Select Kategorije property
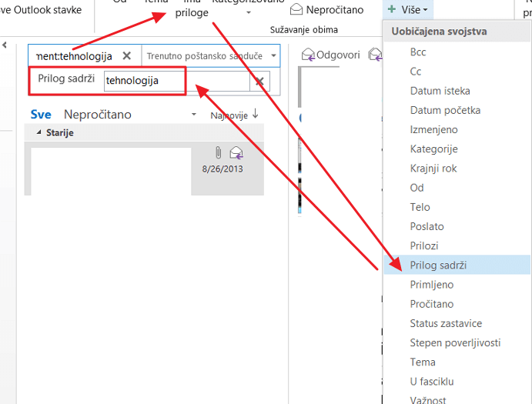Viewport: 532px width, 404px height. click(x=433, y=149)
